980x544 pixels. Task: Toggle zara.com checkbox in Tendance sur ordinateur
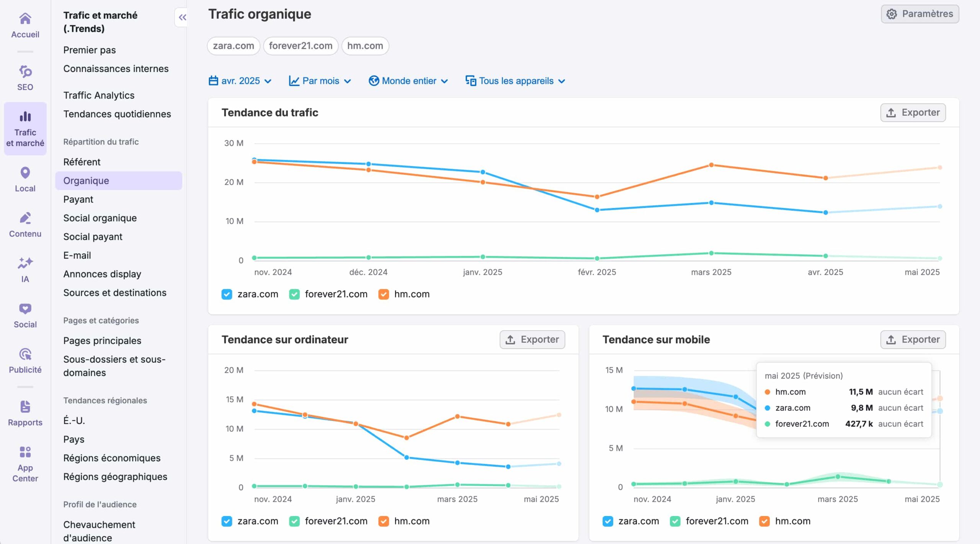(227, 521)
